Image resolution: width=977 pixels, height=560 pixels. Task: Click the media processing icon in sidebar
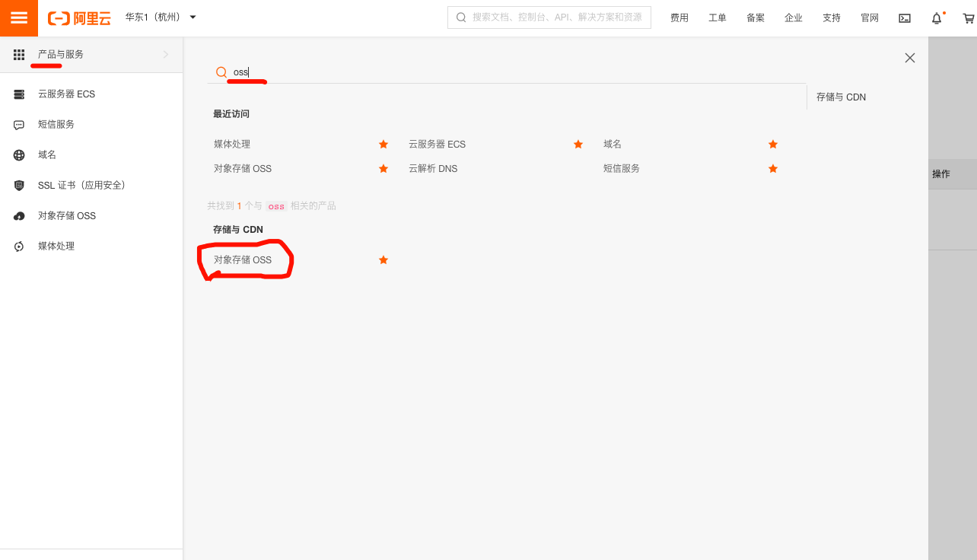click(19, 247)
